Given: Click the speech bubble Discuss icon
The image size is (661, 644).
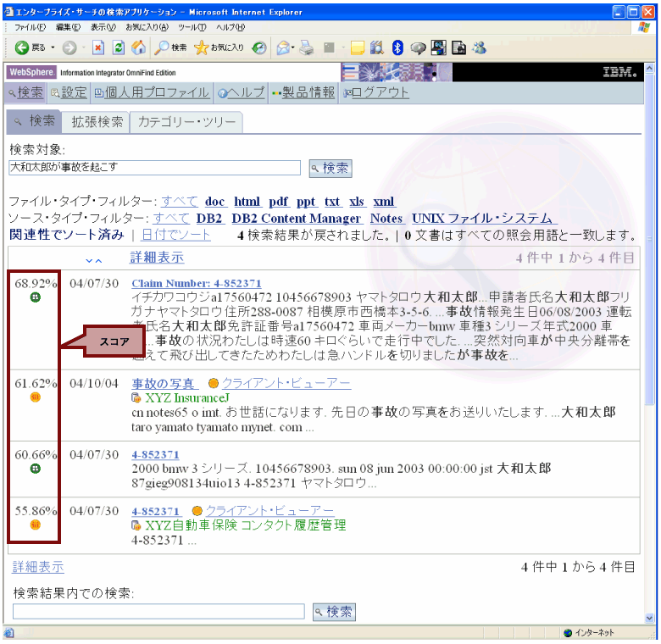Looking at the screenshot, I should click(x=417, y=48).
